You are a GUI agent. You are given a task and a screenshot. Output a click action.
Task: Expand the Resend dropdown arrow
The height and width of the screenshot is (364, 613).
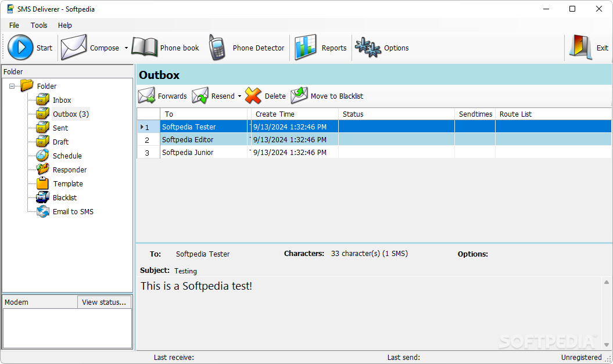239,96
